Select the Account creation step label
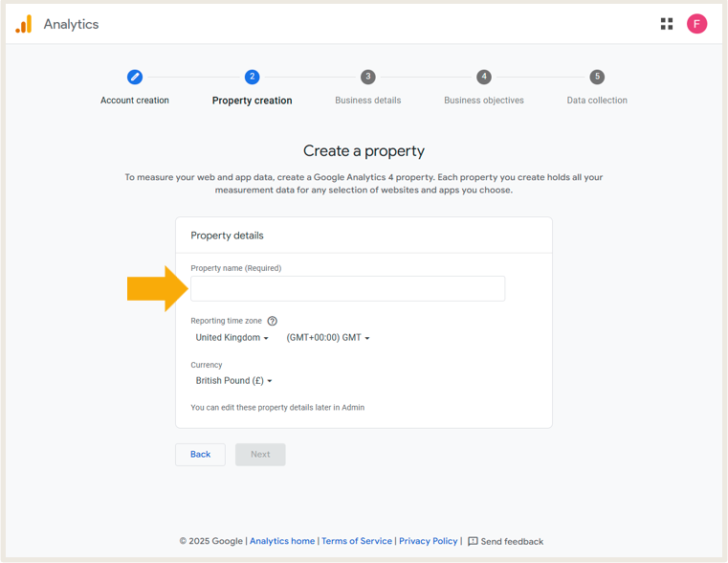728x563 pixels. [135, 101]
